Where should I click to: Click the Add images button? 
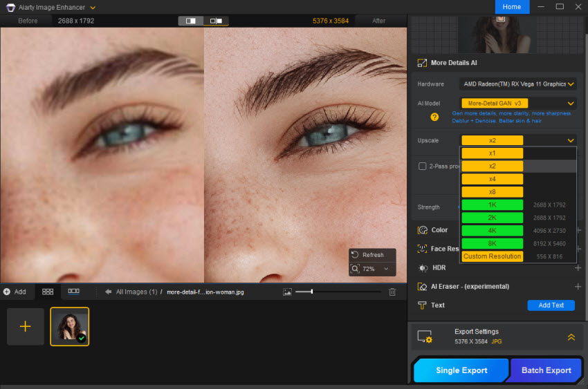tap(15, 292)
